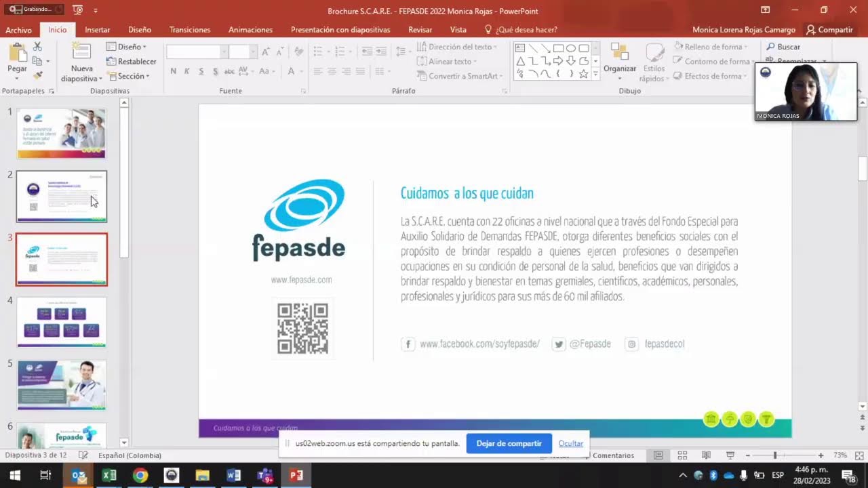Open the Alinear texto dropdown
The height and width of the screenshot is (488, 868).
[x=447, y=61]
